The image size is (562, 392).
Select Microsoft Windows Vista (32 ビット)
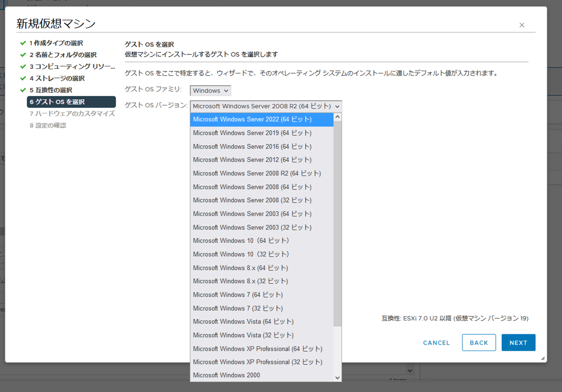coord(243,335)
